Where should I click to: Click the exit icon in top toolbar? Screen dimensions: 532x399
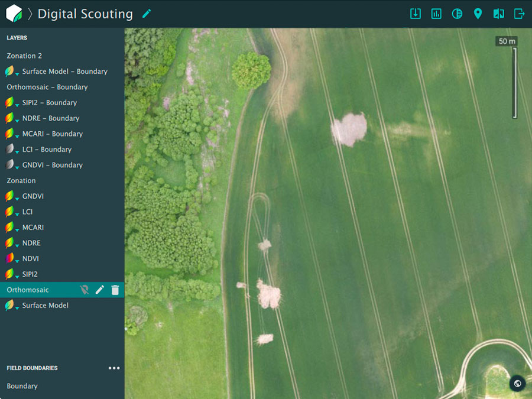519,14
